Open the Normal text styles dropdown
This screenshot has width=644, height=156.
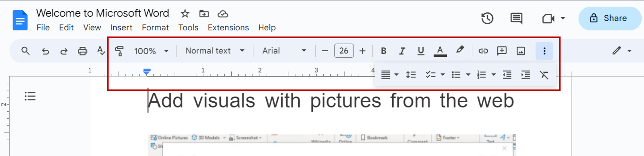click(x=214, y=51)
